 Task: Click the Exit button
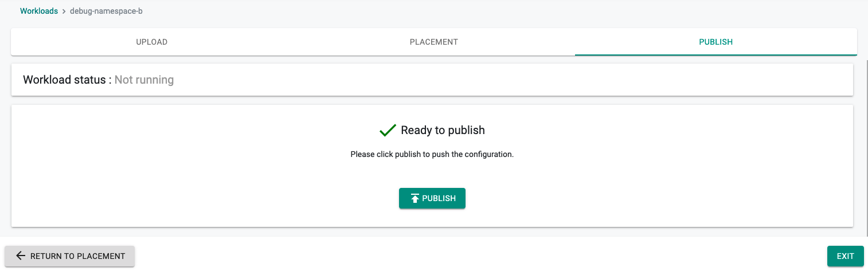[846, 256]
